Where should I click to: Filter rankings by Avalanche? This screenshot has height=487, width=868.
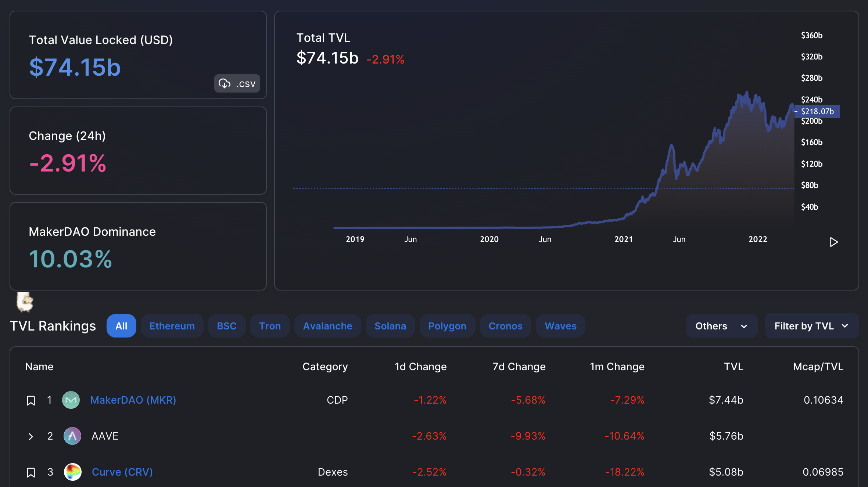[x=327, y=326]
